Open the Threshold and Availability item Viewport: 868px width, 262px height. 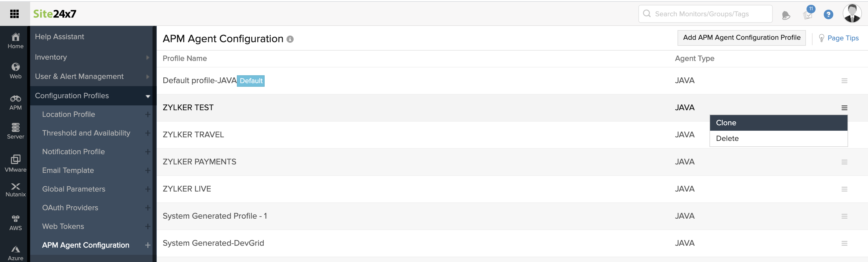(86, 133)
